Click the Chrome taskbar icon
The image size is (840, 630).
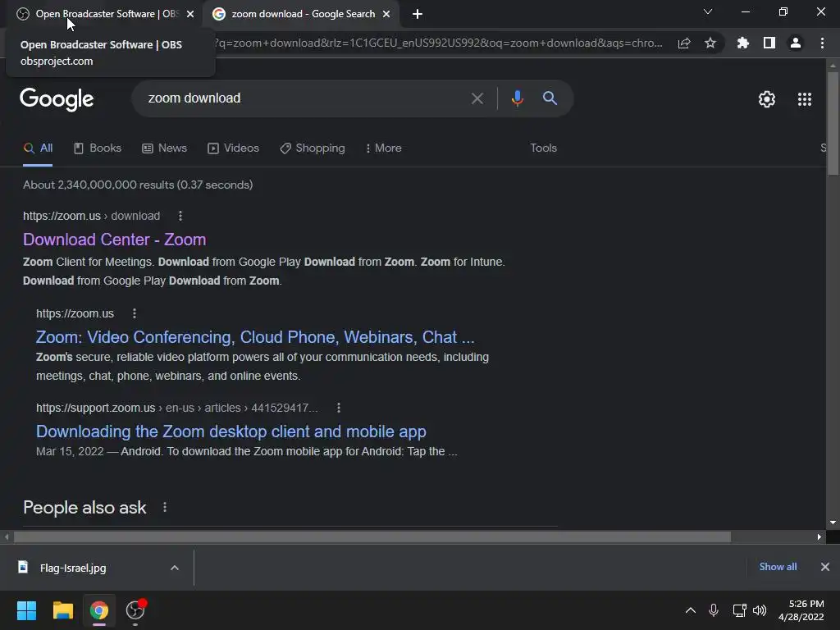tap(99, 610)
